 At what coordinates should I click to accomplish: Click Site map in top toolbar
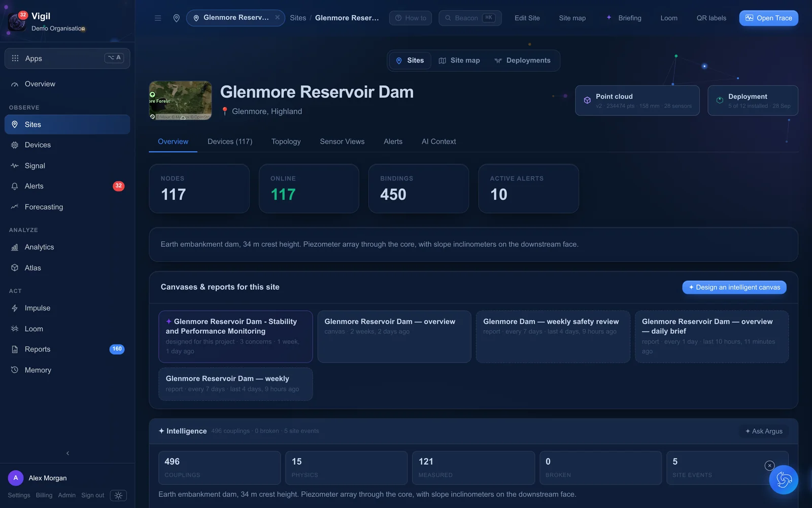tap(572, 18)
